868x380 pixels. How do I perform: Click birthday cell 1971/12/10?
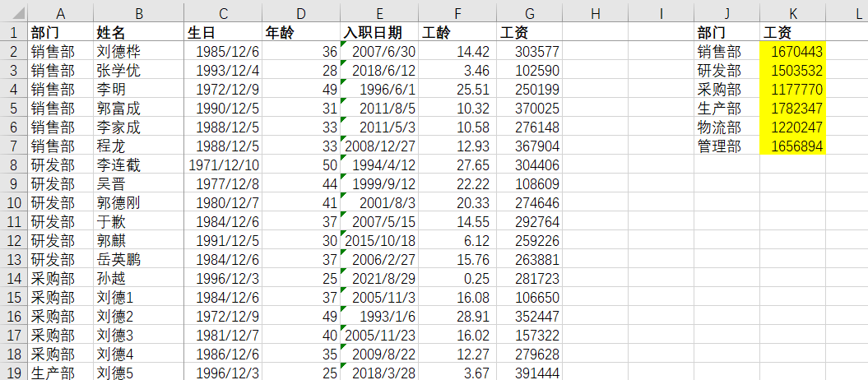[x=223, y=165]
